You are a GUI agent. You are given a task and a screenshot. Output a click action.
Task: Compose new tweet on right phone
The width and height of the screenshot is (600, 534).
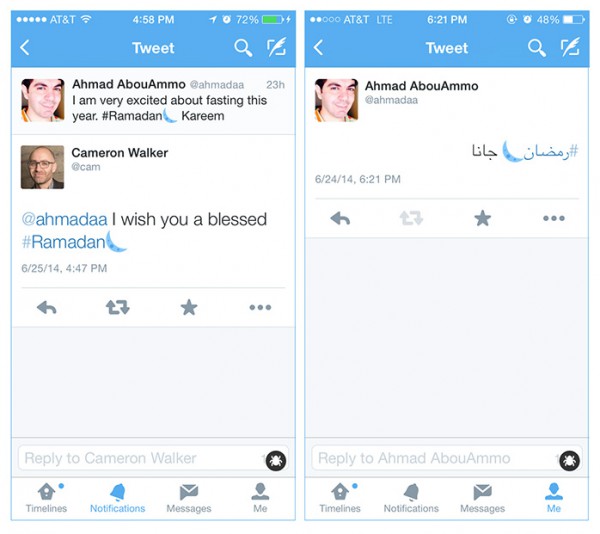click(x=570, y=47)
